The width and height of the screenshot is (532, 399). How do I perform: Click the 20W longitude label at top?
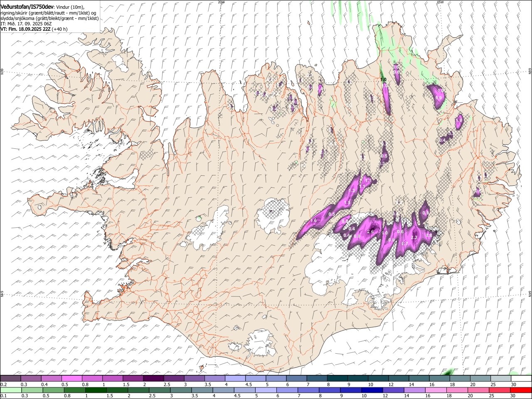(221, 2)
